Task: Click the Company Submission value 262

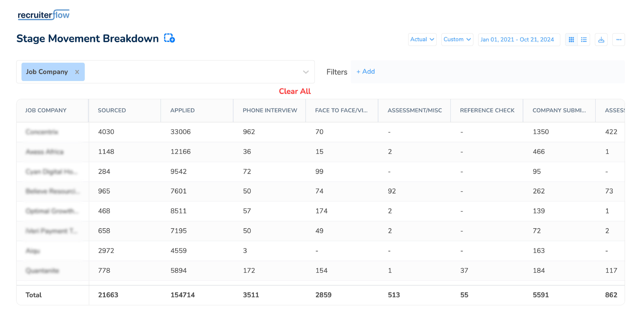Action: [x=539, y=191]
